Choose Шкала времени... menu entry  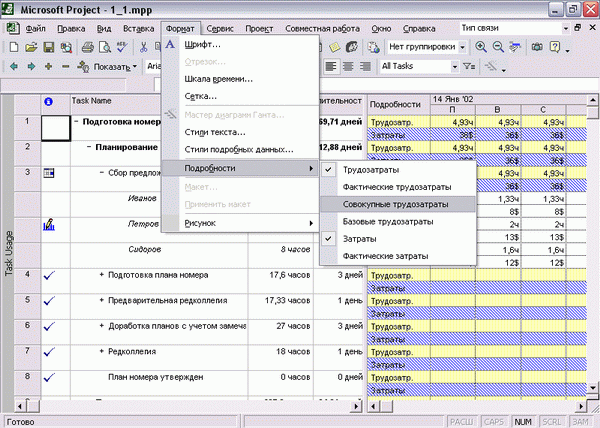[240, 79]
